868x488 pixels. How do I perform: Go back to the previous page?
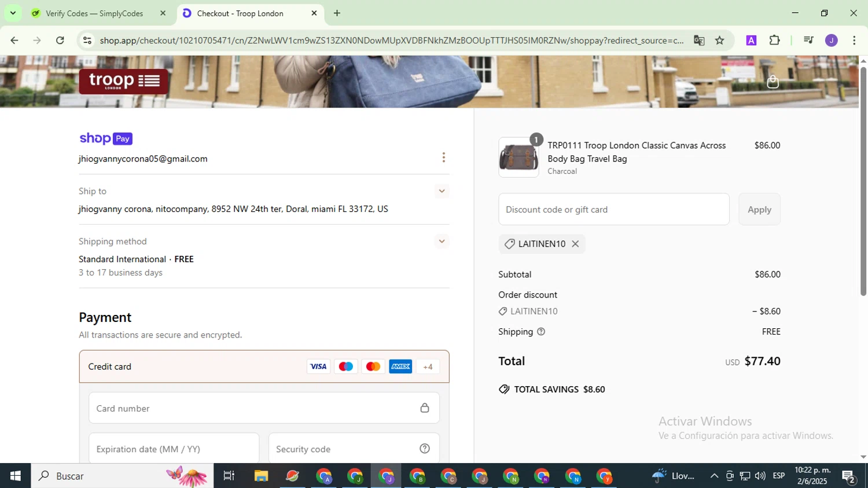point(14,40)
